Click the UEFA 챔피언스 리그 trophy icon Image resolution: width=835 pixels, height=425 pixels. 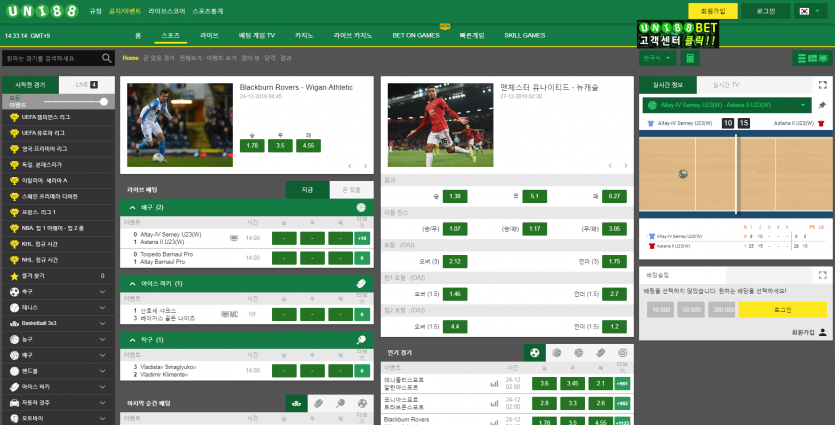click(x=14, y=117)
